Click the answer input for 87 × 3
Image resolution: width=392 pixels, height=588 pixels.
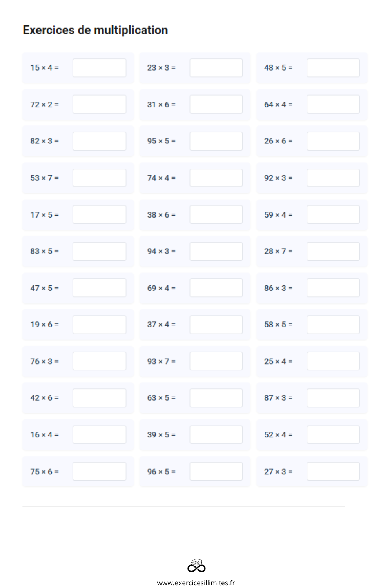coord(333,398)
